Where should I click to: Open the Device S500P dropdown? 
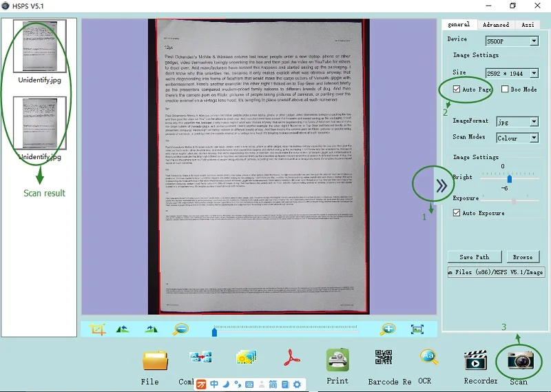click(512, 41)
